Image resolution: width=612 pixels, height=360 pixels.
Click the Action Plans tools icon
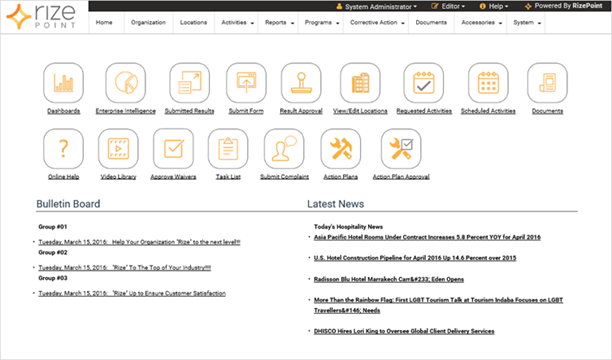[x=341, y=149]
